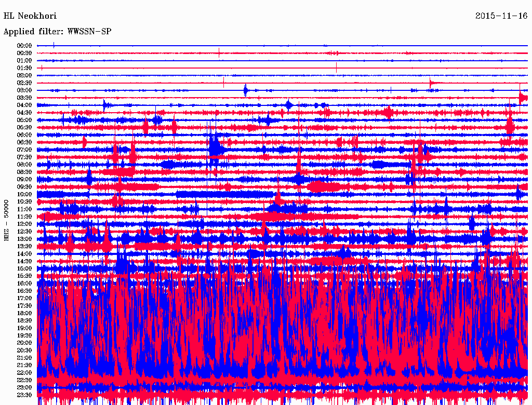
Task: Select the 08:00 time label
Action: tap(24, 165)
